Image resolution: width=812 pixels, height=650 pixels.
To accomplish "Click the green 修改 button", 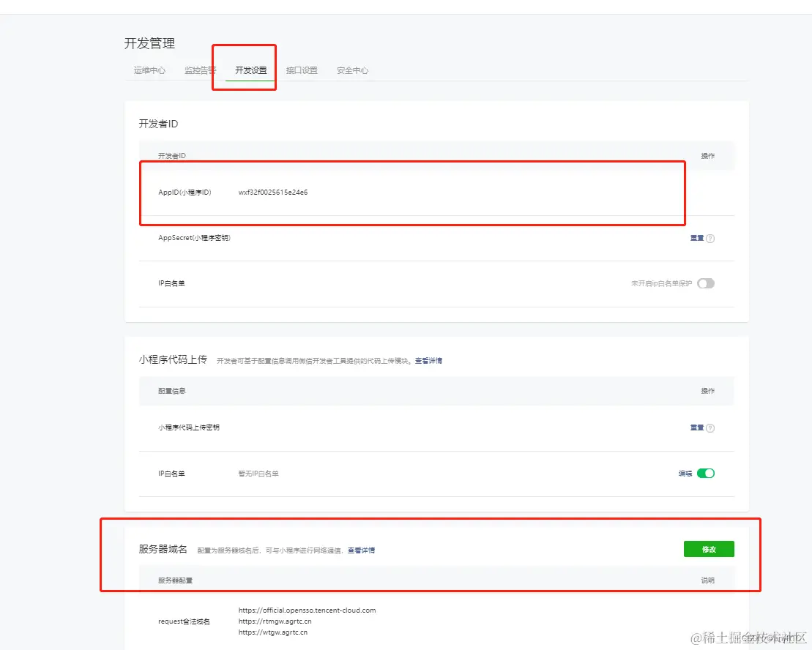I will [x=709, y=549].
